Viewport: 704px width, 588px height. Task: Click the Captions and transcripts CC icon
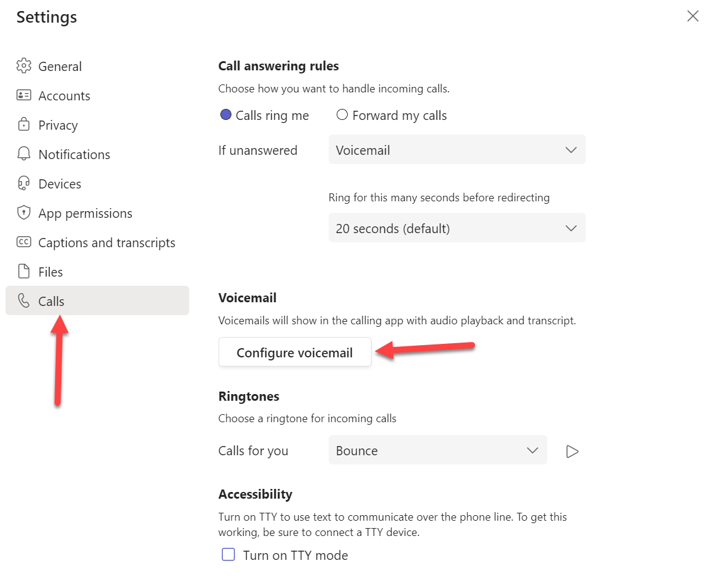[24, 242]
